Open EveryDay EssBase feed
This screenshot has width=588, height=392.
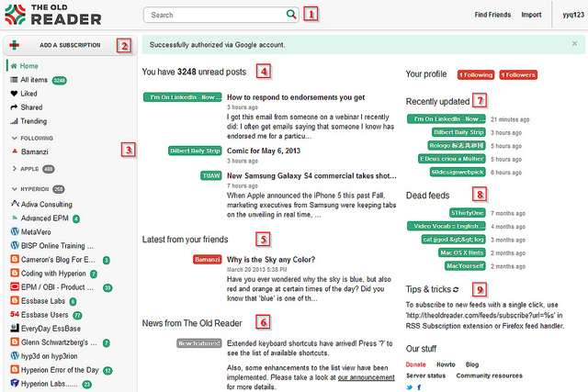point(51,329)
